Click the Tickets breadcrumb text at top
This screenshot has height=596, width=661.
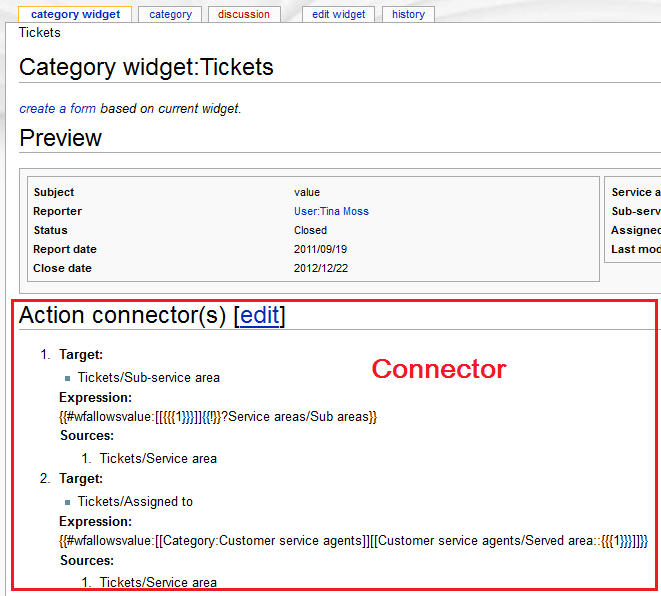click(40, 33)
